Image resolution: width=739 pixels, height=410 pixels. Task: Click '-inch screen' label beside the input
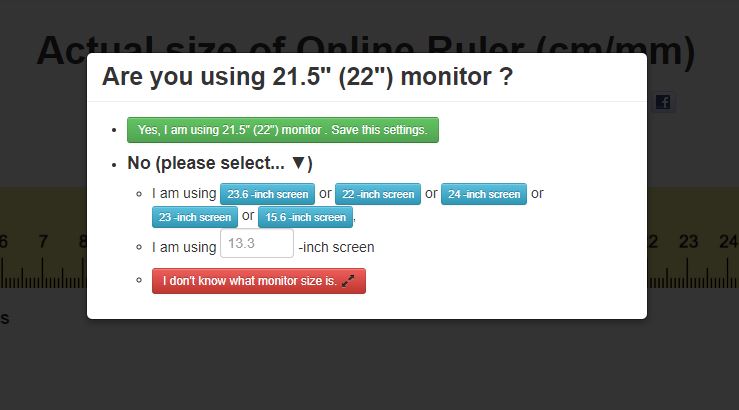point(336,247)
